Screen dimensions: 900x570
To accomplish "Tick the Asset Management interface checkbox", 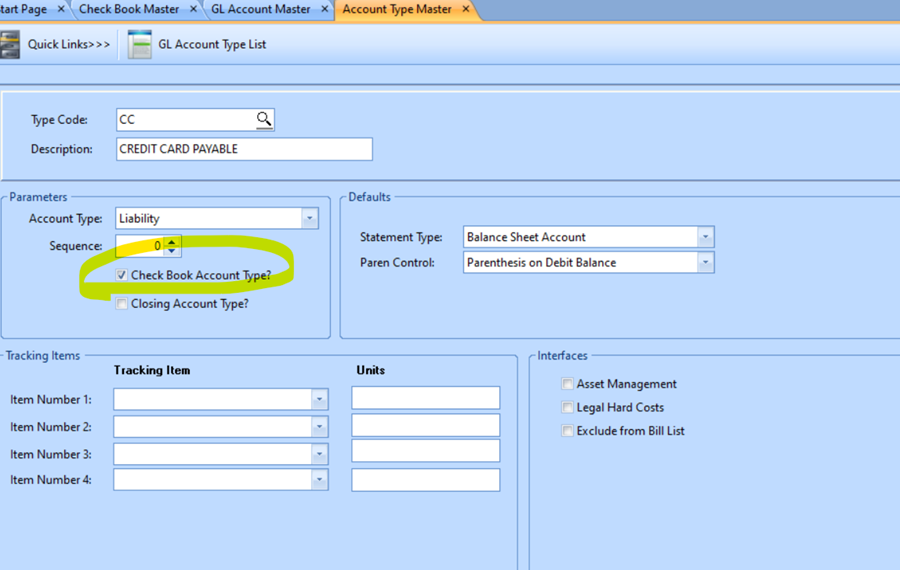I will tap(568, 384).
